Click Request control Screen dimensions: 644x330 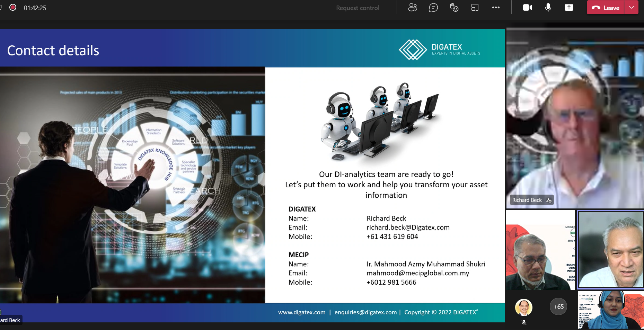(x=358, y=8)
